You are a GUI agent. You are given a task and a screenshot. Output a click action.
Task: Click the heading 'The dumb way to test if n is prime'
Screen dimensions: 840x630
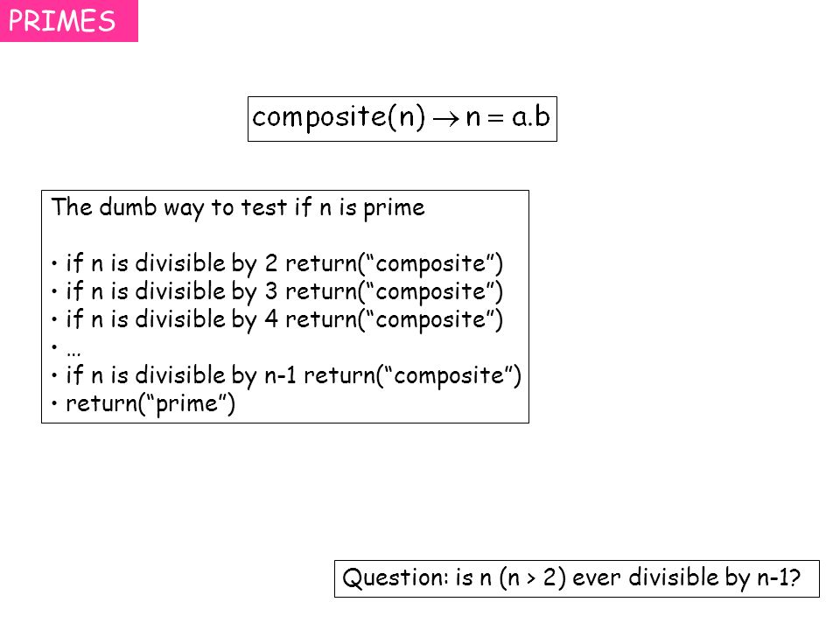click(x=238, y=208)
